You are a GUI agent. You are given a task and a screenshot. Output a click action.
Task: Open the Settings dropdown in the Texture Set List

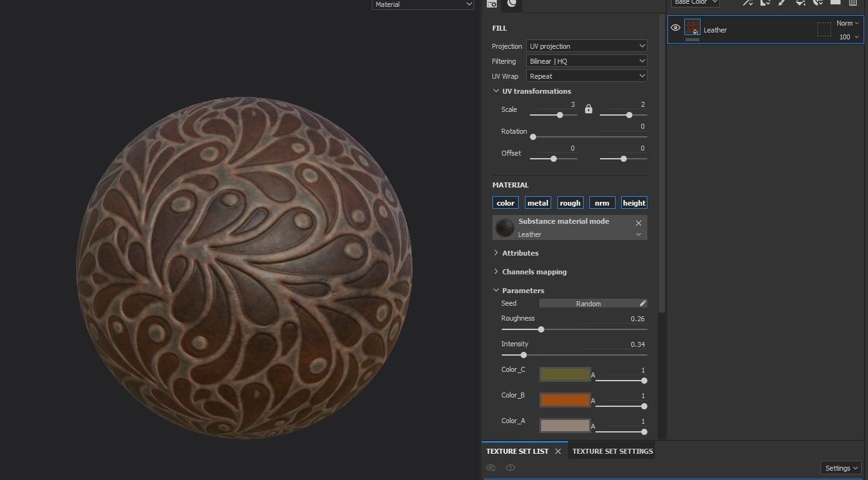pyautogui.click(x=841, y=468)
